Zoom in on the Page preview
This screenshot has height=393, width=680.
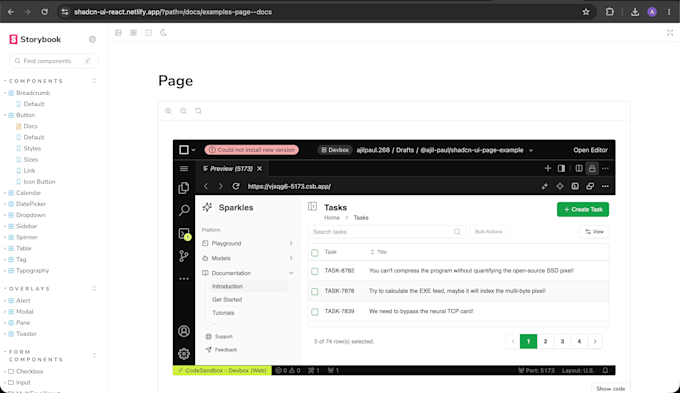(x=168, y=111)
